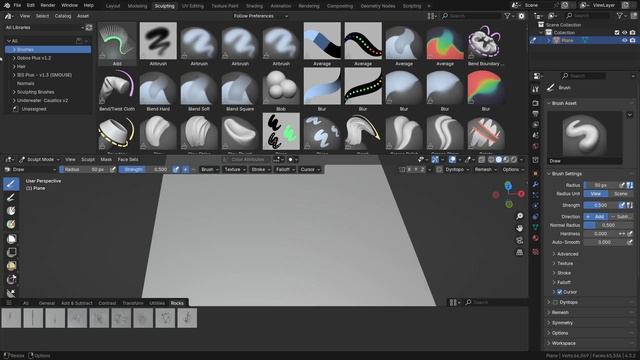Open the Sculpt Mode dropdown
This screenshot has width=640, height=360.
tap(40, 160)
